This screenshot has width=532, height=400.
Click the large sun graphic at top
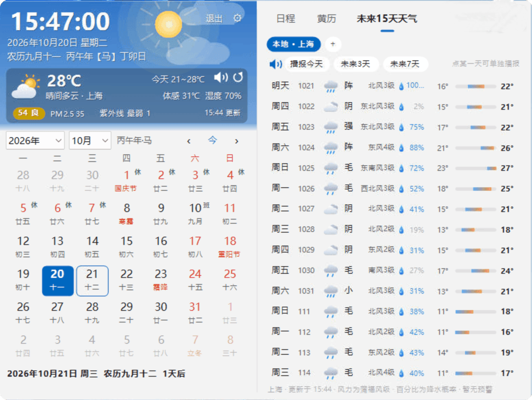coord(168,24)
